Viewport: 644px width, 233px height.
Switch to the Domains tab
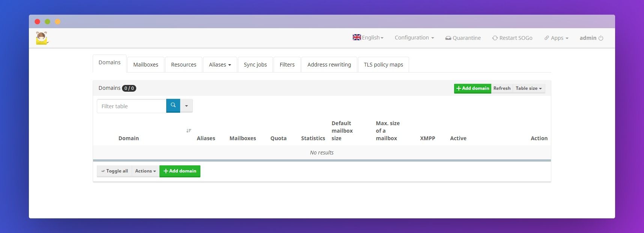110,63
